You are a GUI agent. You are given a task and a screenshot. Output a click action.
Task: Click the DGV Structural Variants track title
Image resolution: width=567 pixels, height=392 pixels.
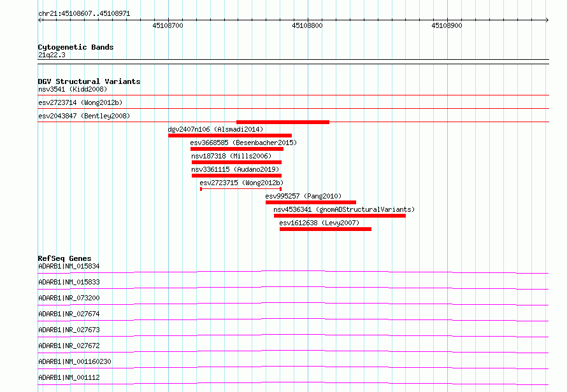coord(89,81)
